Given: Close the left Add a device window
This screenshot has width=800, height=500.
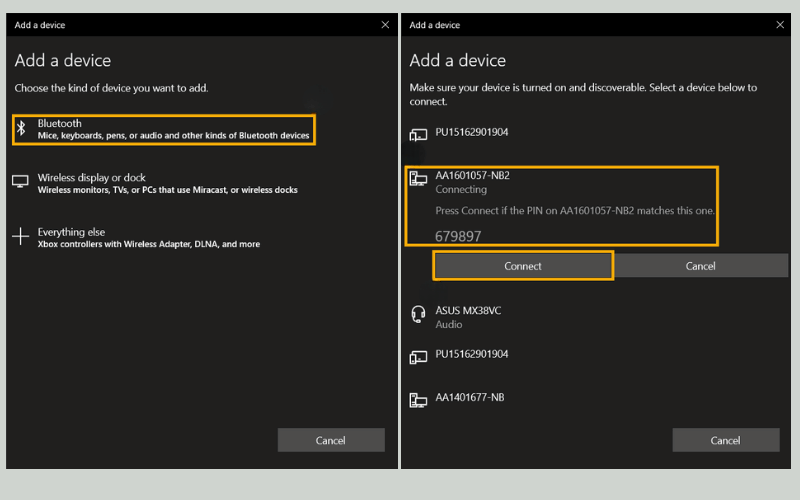Looking at the screenshot, I should 385,24.
